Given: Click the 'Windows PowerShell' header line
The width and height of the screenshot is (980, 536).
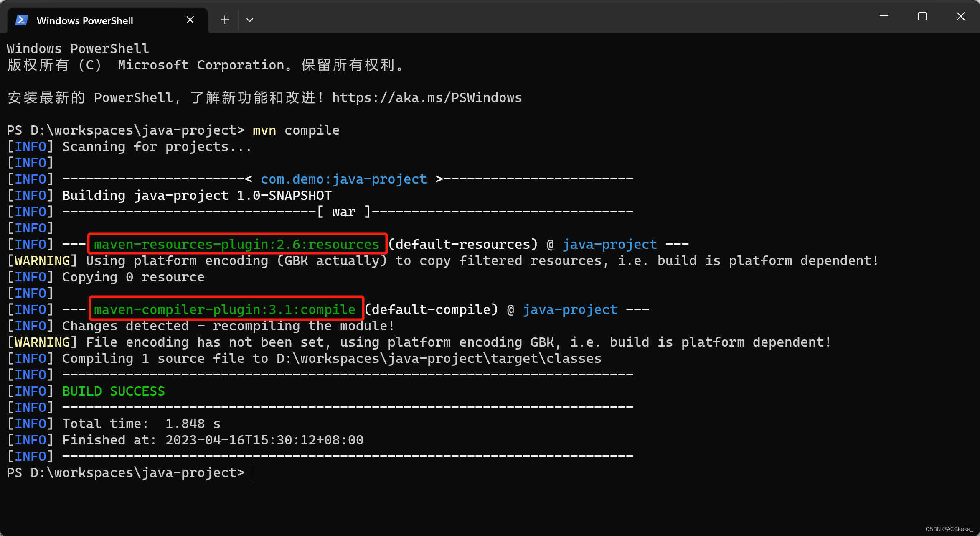Looking at the screenshot, I should pyautogui.click(x=78, y=48).
